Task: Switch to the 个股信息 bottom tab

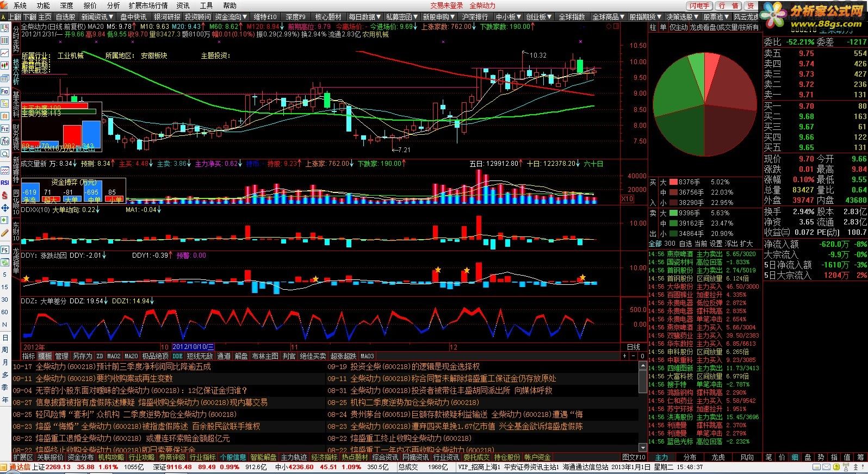Action: pos(233,457)
